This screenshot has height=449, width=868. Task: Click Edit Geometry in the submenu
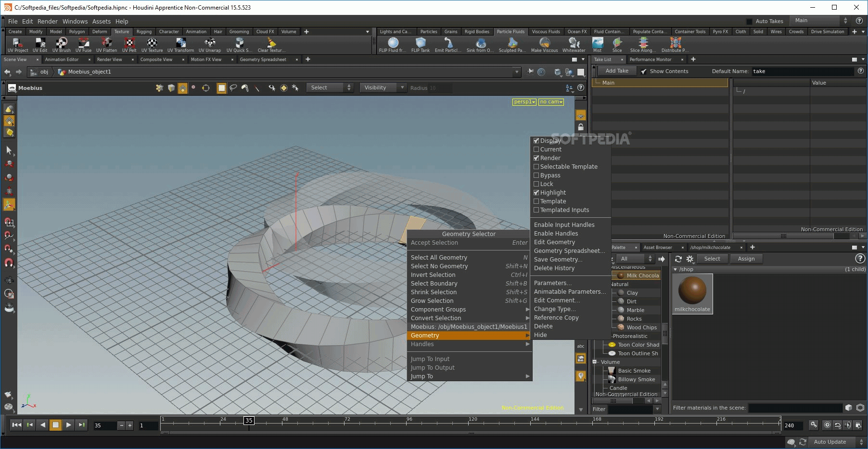click(x=554, y=242)
